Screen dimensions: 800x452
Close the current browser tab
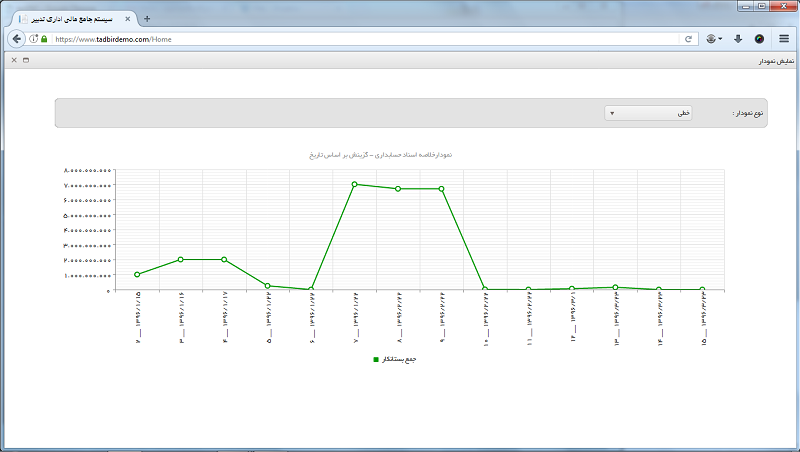tap(127, 18)
